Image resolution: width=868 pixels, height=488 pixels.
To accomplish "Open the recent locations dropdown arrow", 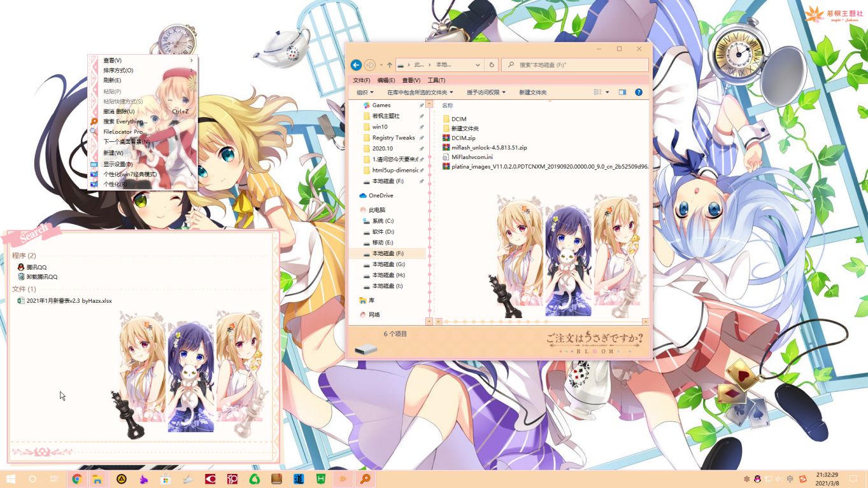I will [381, 65].
